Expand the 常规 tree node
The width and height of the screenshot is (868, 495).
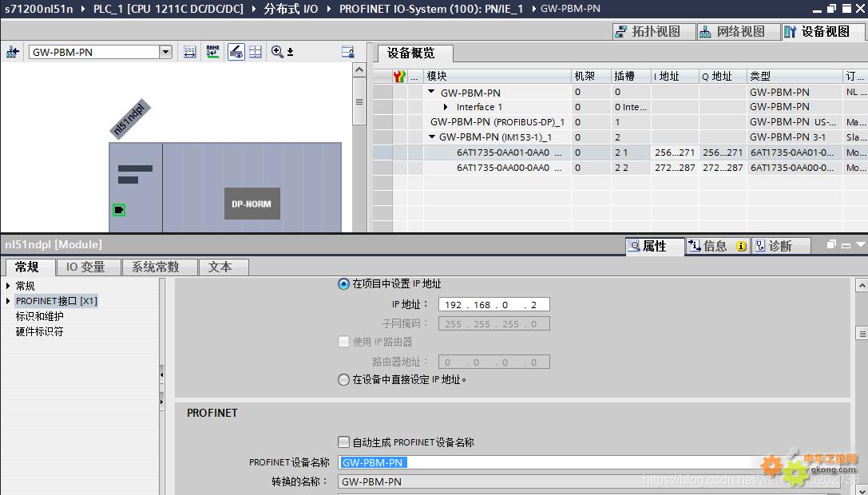(8, 286)
